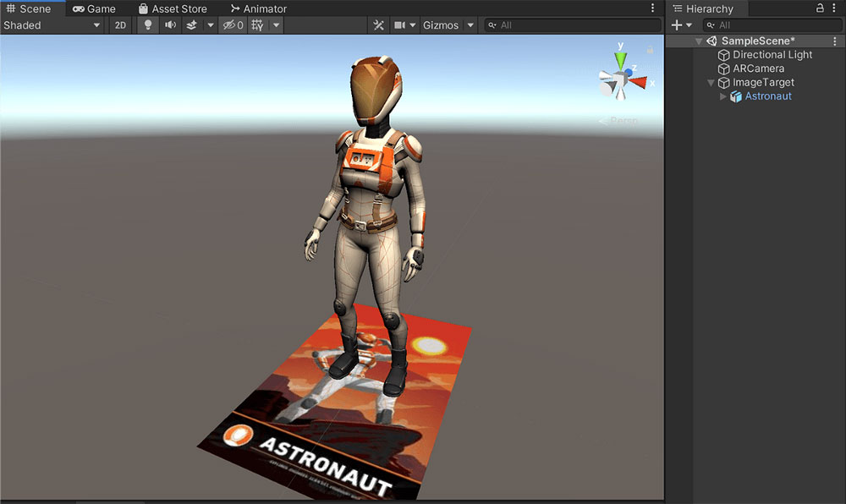
Task: Toggle scene lighting bulb icon
Action: click(148, 25)
